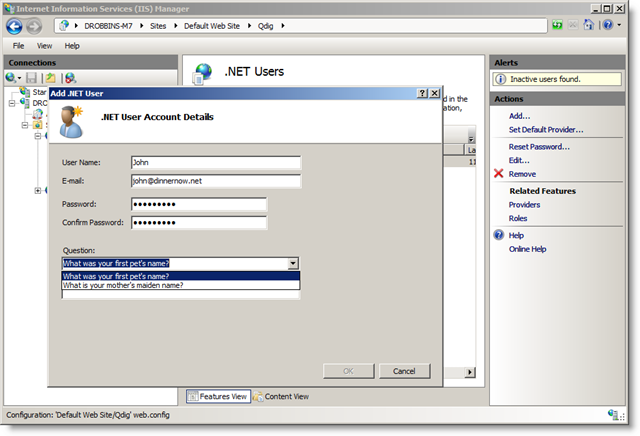Click the status bar network icon
The height and width of the screenshot is (436, 640).
615,415
